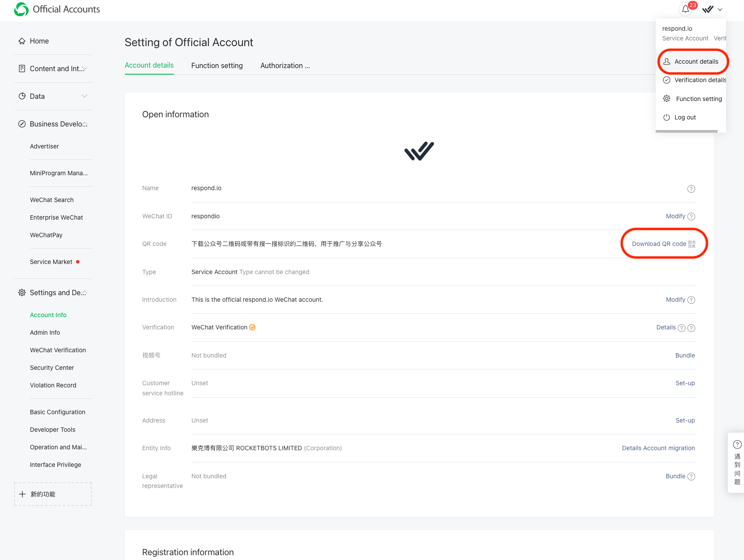
Task: Open the notifications bell icon
Action: 685,9
